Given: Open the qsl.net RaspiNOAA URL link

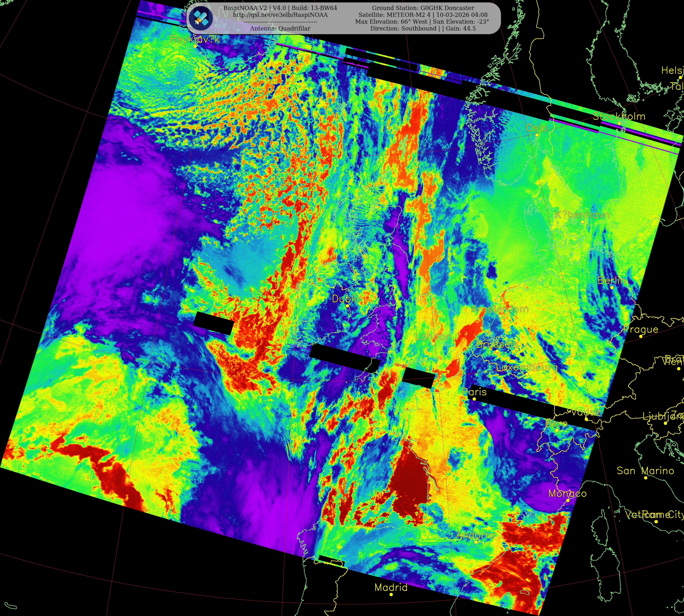Looking at the screenshot, I should (280, 15).
